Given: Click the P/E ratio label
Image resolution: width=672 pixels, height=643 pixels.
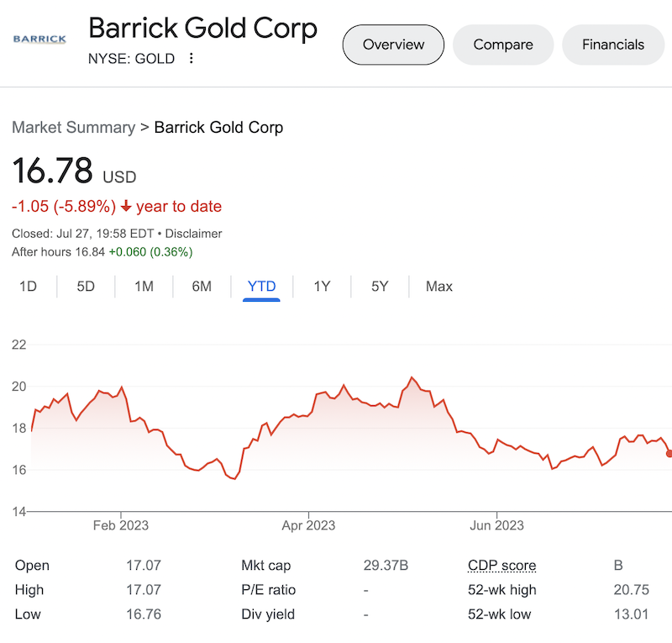Looking at the screenshot, I should coord(268,590).
